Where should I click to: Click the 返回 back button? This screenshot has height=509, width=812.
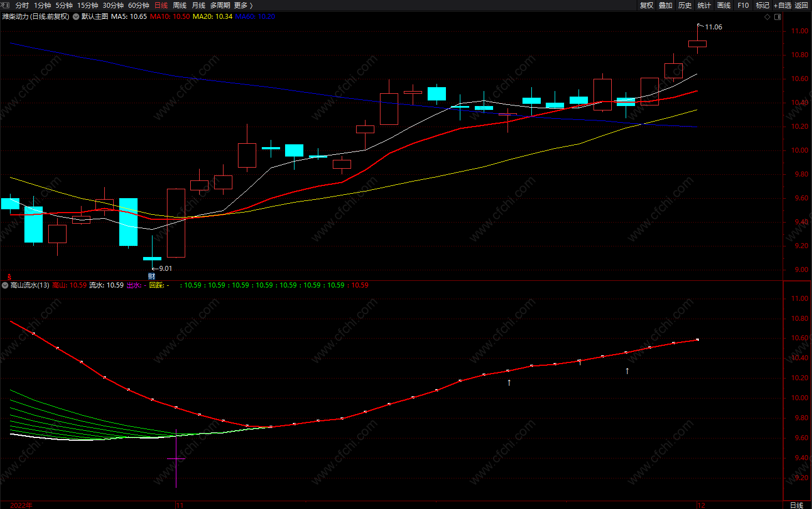coord(801,5)
